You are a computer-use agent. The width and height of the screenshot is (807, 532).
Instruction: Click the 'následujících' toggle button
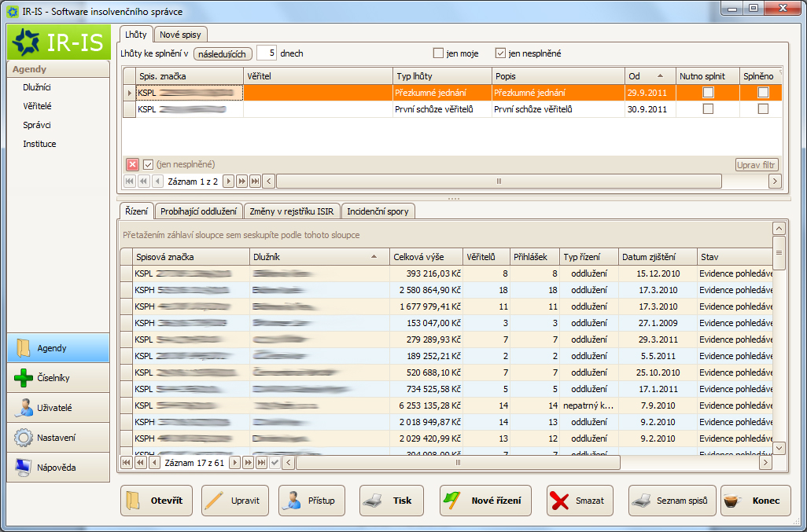(x=223, y=53)
